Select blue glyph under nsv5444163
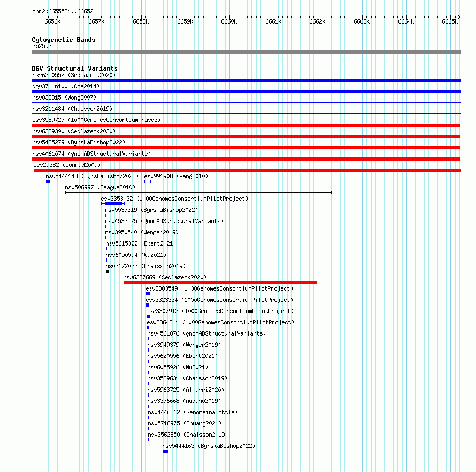The width and height of the screenshot is (476, 472). 165,451
